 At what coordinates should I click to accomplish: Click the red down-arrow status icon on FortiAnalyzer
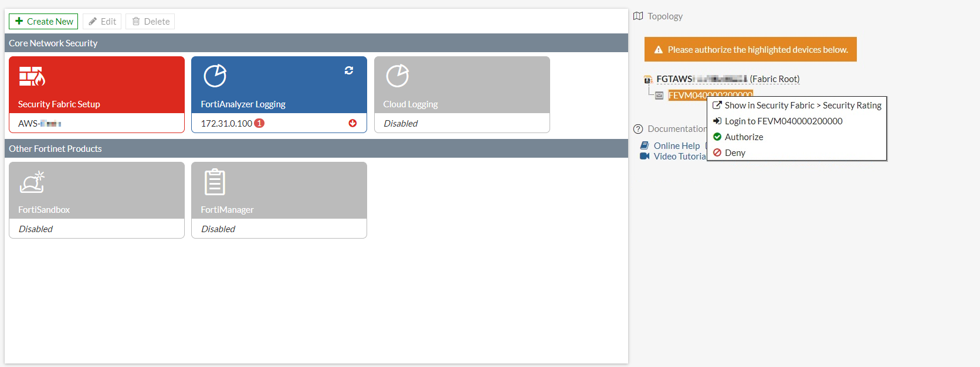pos(352,123)
